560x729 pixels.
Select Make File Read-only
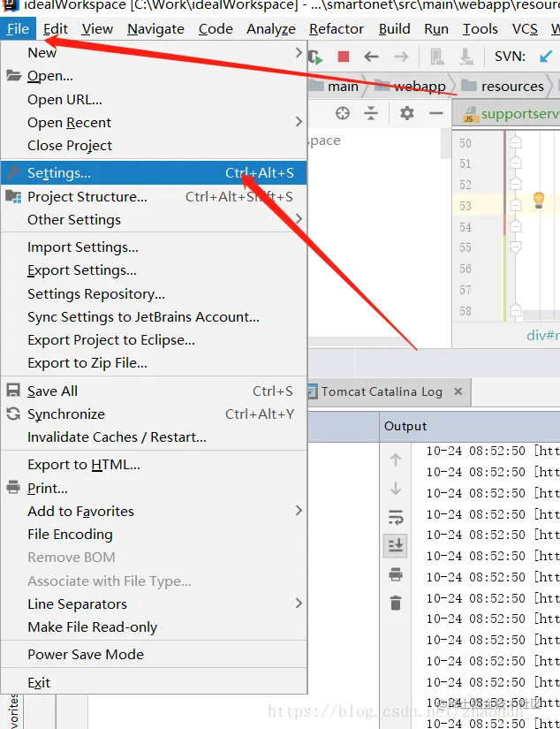pyautogui.click(x=154, y=627)
